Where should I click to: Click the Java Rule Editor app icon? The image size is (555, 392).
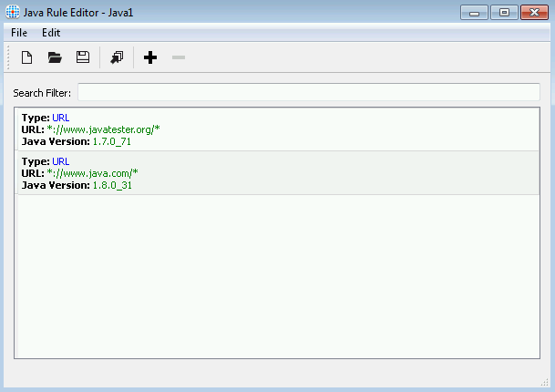pyautogui.click(x=13, y=12)
